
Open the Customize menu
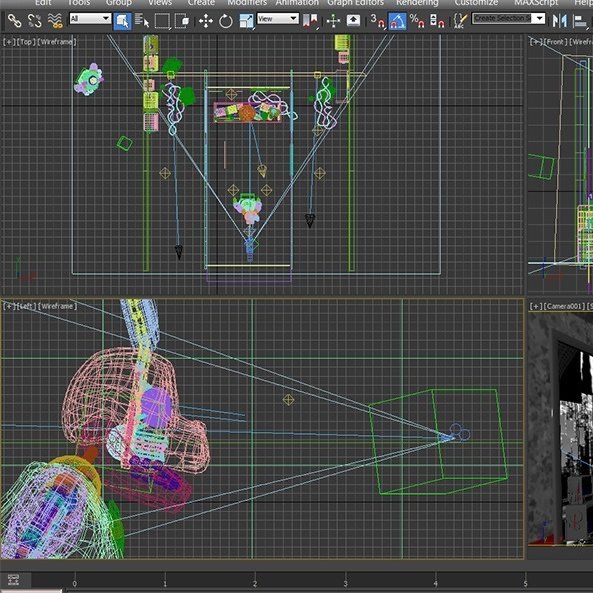coord(476,3)
